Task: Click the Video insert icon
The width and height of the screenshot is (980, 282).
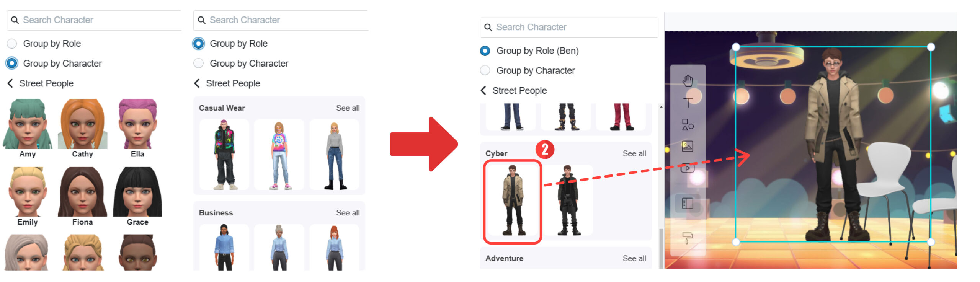Action: (688, 169)
